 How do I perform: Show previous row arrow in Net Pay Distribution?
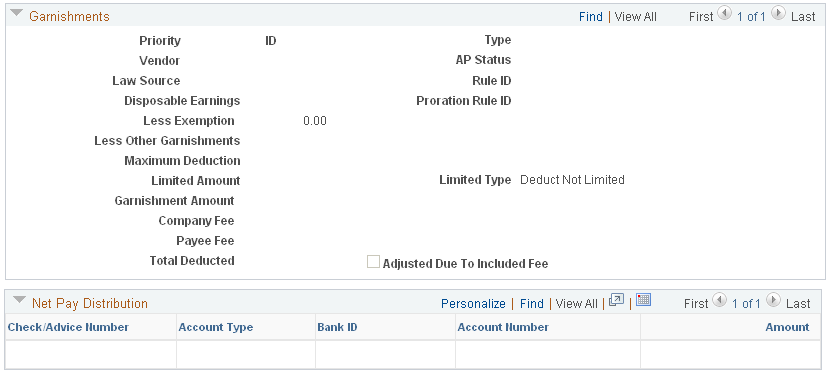720,301
